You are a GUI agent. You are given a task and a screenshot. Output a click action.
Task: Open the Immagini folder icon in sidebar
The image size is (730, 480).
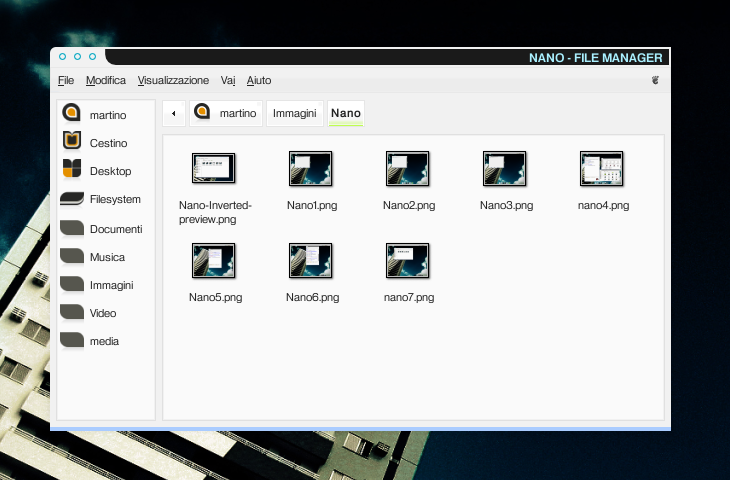[72, 284]
